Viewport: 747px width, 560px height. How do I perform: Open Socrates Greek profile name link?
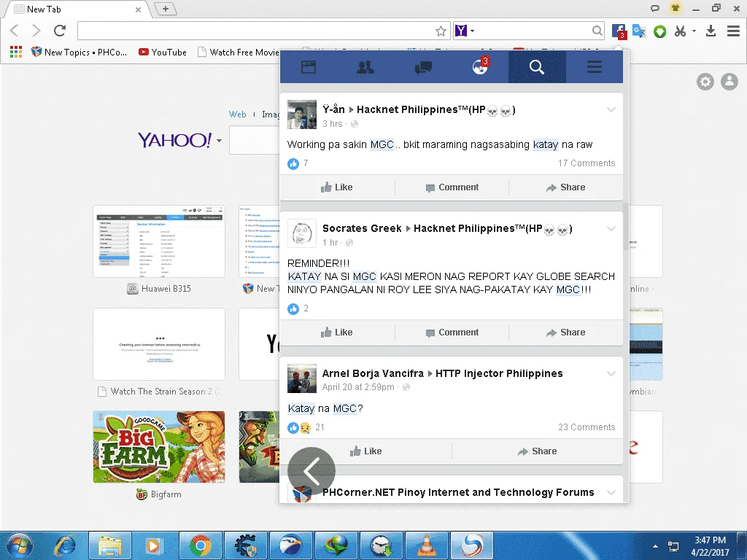tap(362, 228)
